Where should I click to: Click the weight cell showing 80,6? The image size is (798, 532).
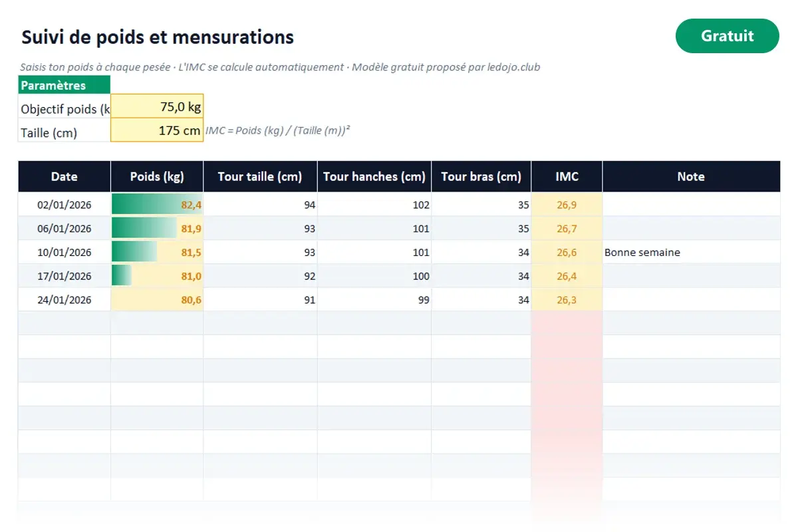pyautogui.click(x=157, y=300)
